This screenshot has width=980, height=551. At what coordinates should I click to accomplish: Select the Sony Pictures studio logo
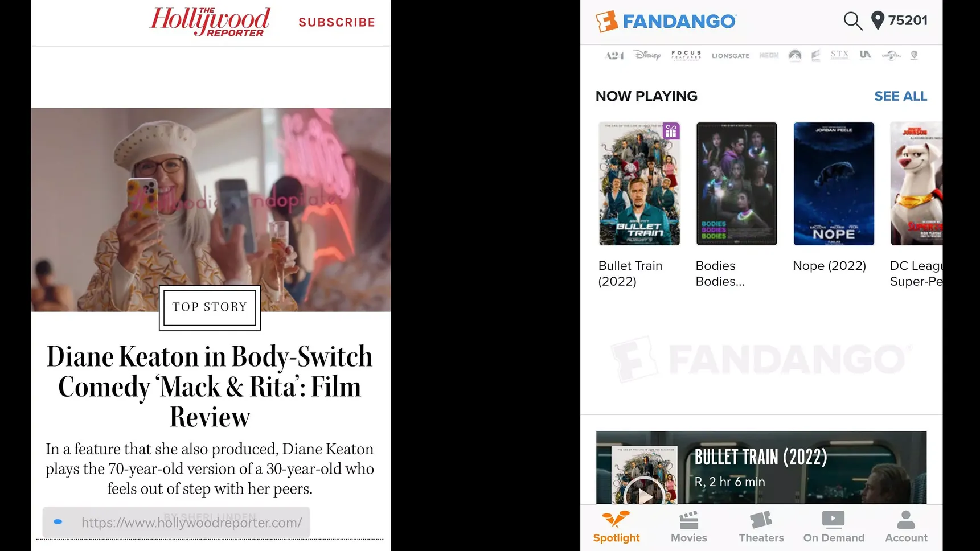click(815, 55)
